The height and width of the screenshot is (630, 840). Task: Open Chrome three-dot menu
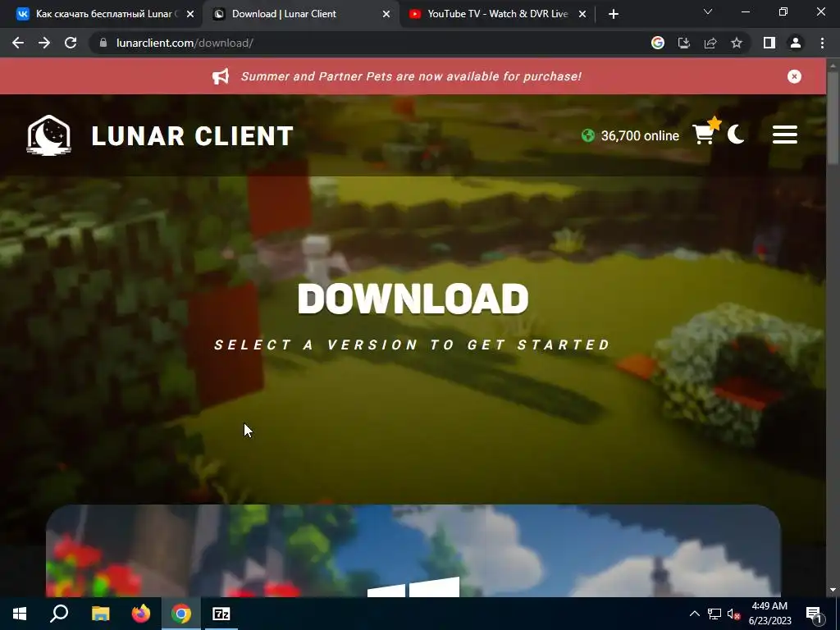822,43
